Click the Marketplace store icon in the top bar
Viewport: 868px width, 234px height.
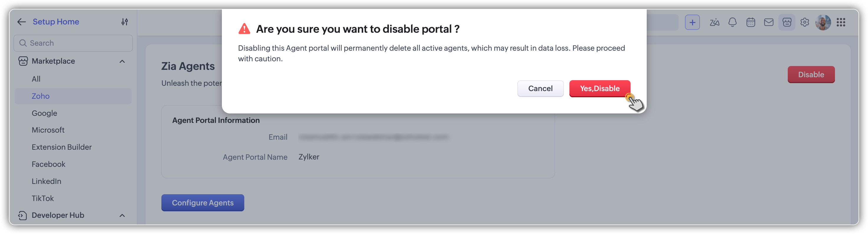click(787, 23)
